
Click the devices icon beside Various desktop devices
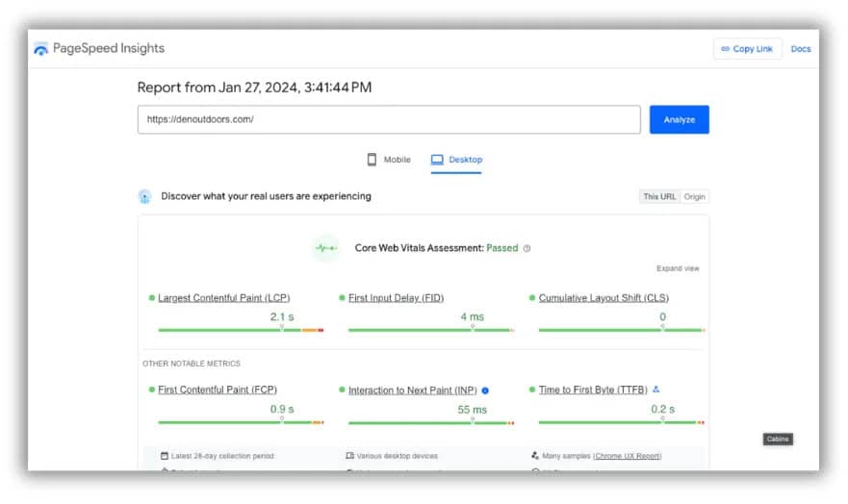click(350, 456)
